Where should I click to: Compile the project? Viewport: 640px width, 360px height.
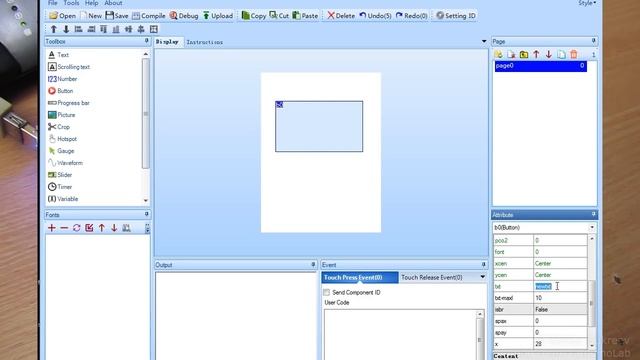[x=149, y=16]
